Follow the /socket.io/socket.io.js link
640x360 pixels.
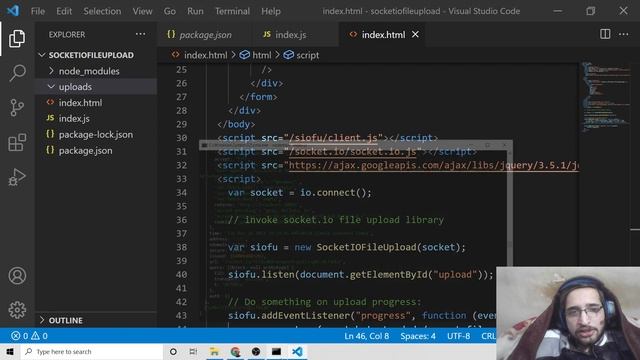click(352, 151)
